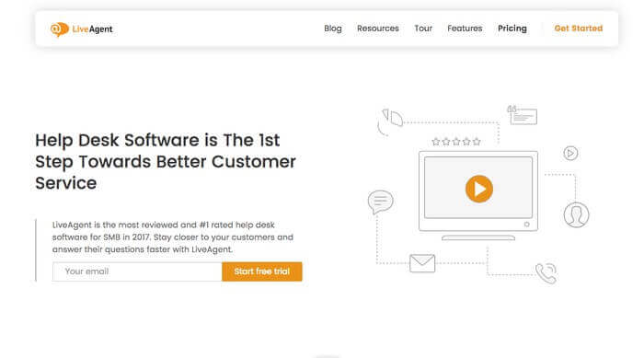The image size is (644, 358).
Task: Open the Features page
Action: 465,29
